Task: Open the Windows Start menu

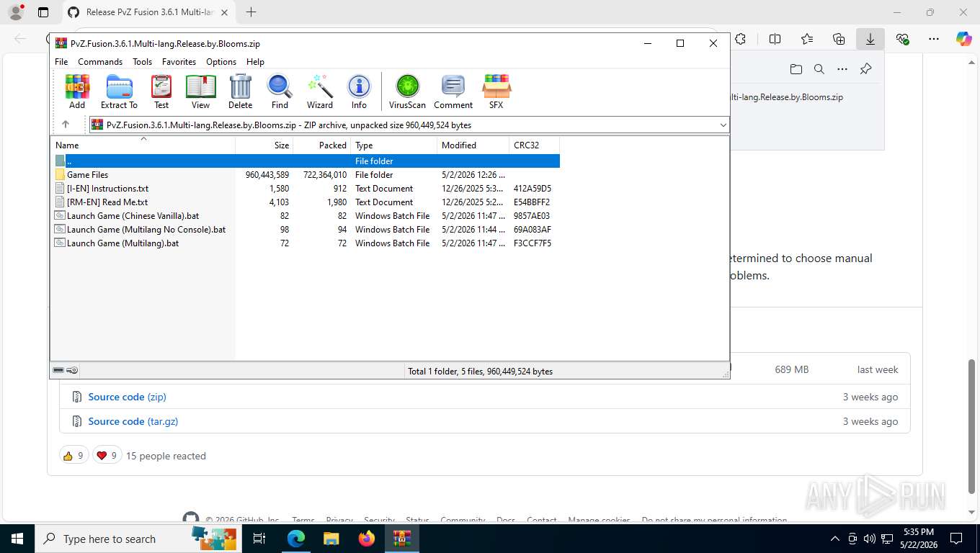Action: 17,539
